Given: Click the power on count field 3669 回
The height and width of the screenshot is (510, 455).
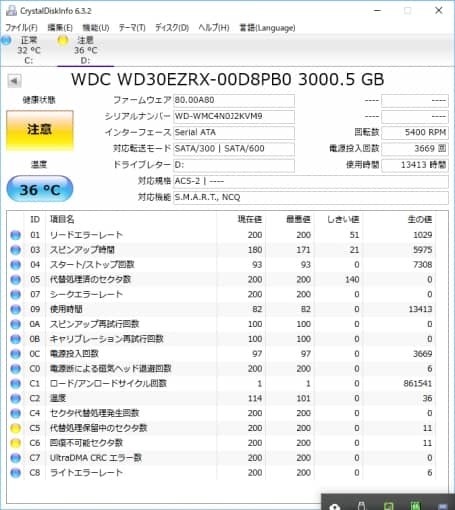Looking at the screenshot, I should [x=415, y=149].
